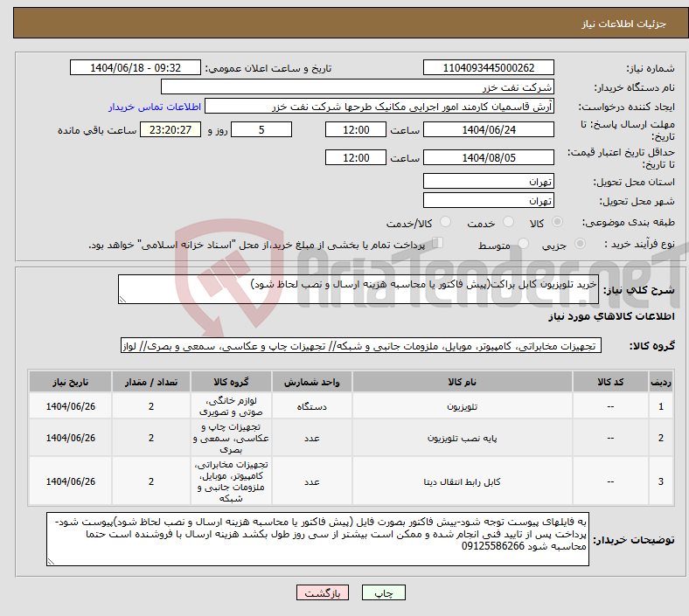Click the کابل رابط انتقال دیتا cell
The height and width of the screenshot is (616, 689).
463,481
